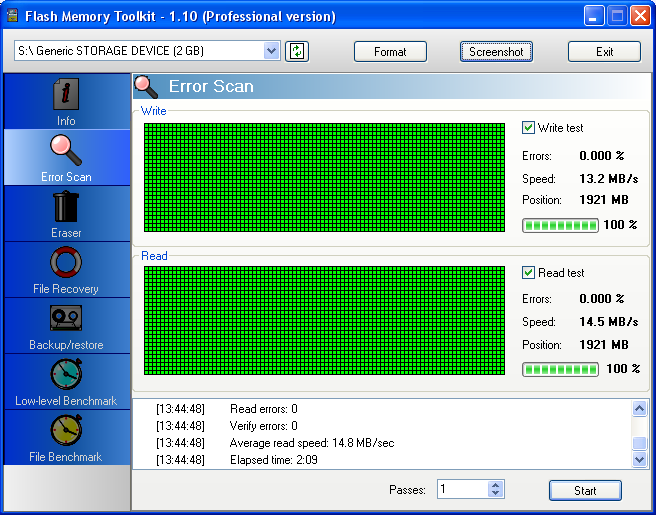656x515 pixels.
Task: Click the application icon in title bar
Action: [13, 16]
